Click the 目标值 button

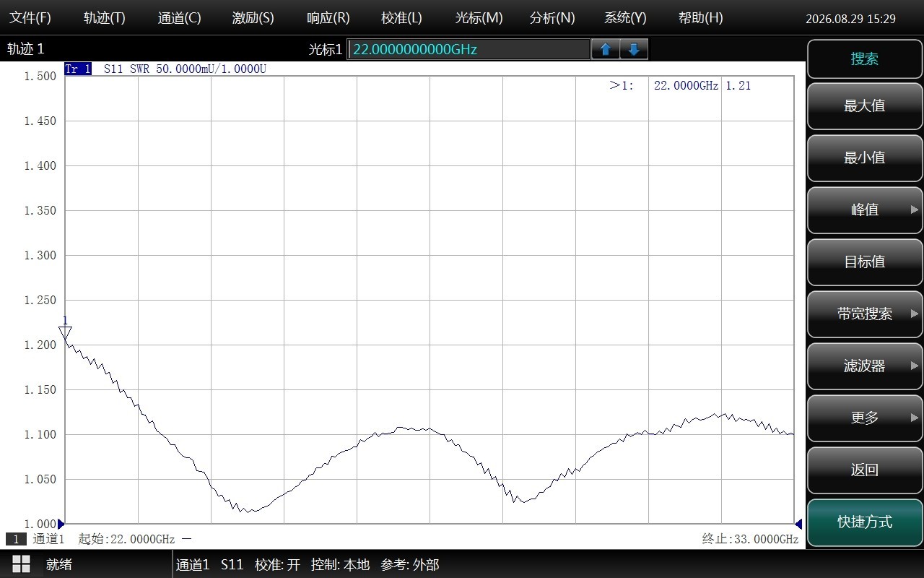pos(865,262)
